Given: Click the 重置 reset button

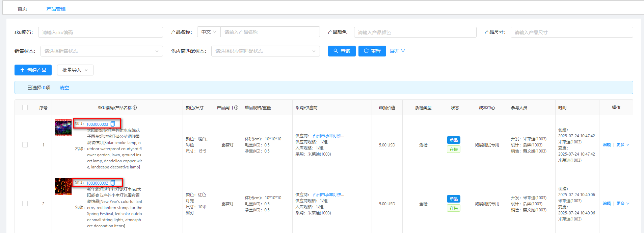Looking at the screenshot, I should [372, 51].
